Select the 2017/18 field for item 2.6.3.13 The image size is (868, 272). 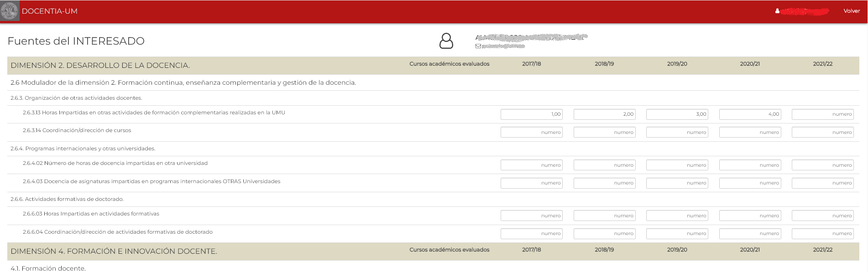click(x=531, y=114)
